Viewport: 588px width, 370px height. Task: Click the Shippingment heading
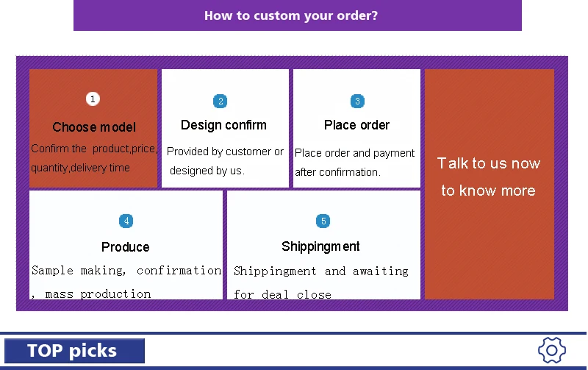coord(320,246)
